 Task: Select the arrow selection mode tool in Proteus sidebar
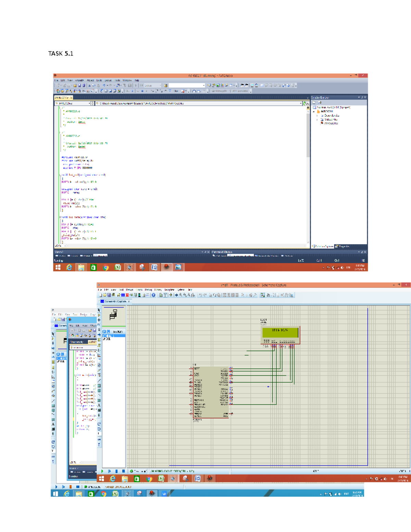click(99, 310)
